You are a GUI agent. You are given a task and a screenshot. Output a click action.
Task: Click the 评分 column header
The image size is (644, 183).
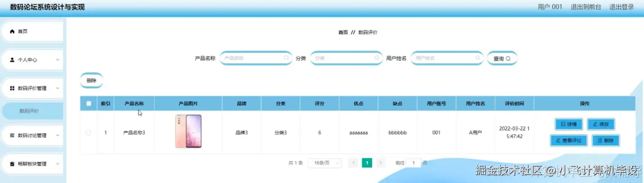(320, 103)
